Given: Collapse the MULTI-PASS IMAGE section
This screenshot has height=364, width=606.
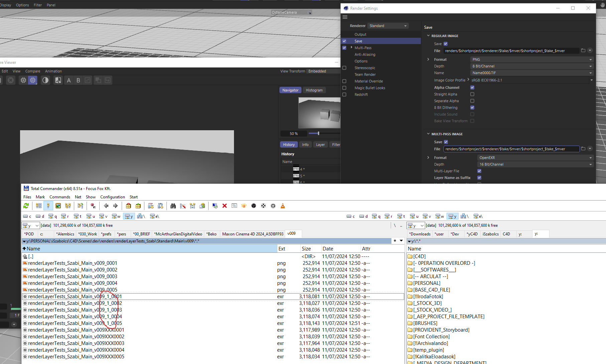Looking at the screenshot, I should point(429,134).
